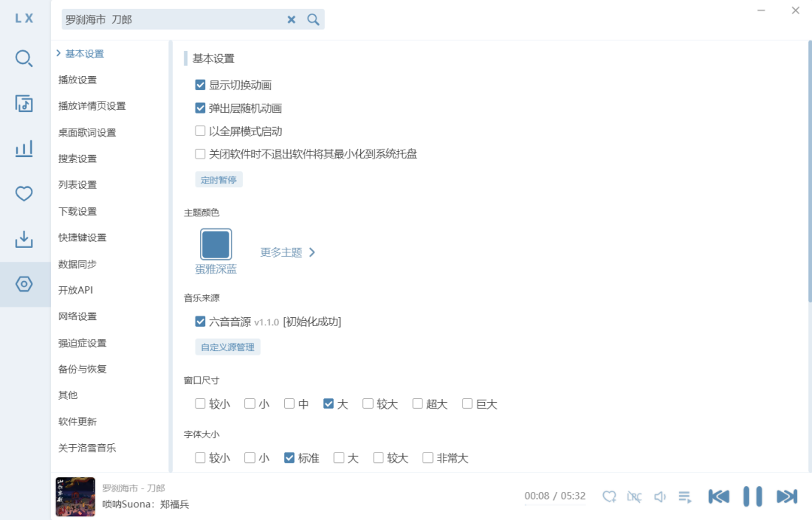This screenshot has width=812, height=520.
Task: Open 快捷键设置 settings section
Action: [83, 237]
